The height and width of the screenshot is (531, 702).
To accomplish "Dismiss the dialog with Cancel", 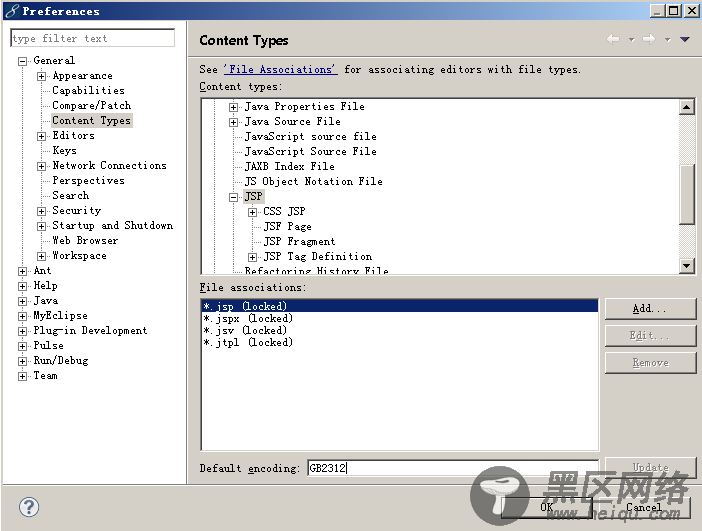I will tap(644, 507).
